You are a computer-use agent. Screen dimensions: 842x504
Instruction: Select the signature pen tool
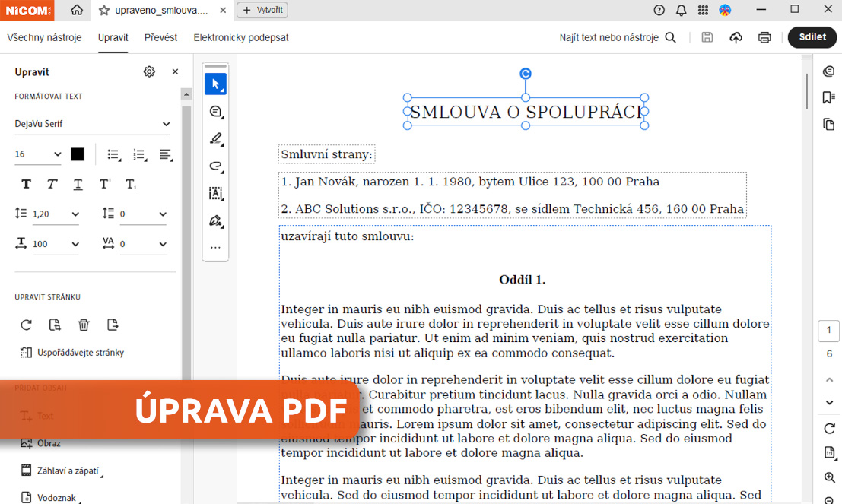[215, 221]
